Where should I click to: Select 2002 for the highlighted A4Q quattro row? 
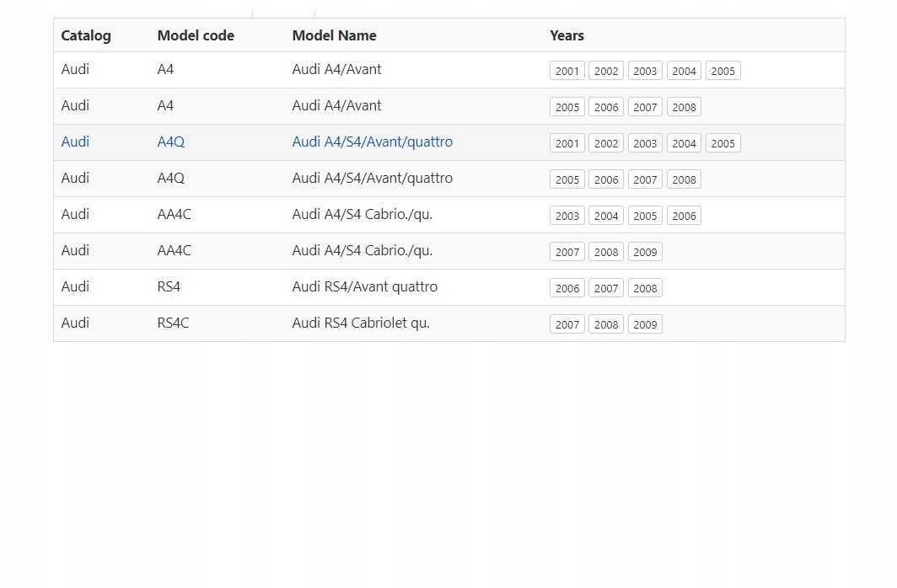(606, 143)
